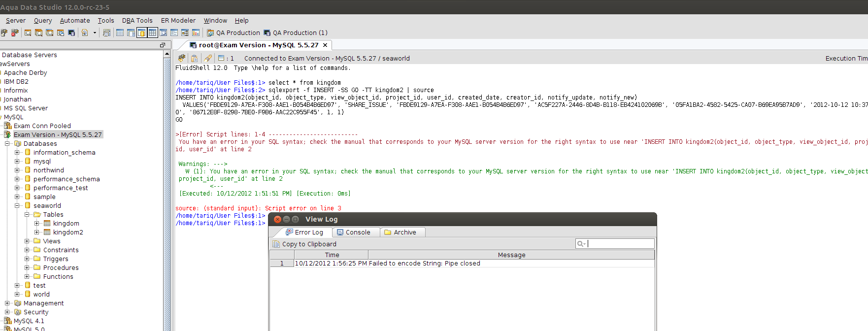This screenshot has height=331, width=868.
Task: Collapse the seaworld database node
Action: click(17, 205)
